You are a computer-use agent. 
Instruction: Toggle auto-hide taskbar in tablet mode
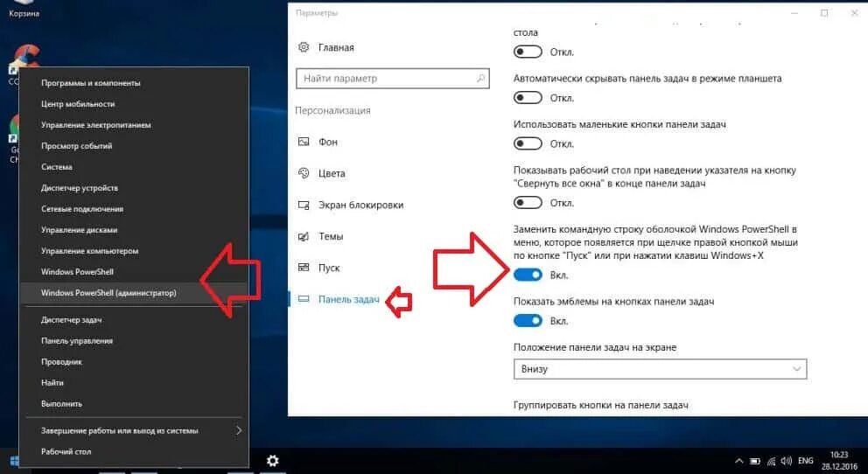coord(528,98)
